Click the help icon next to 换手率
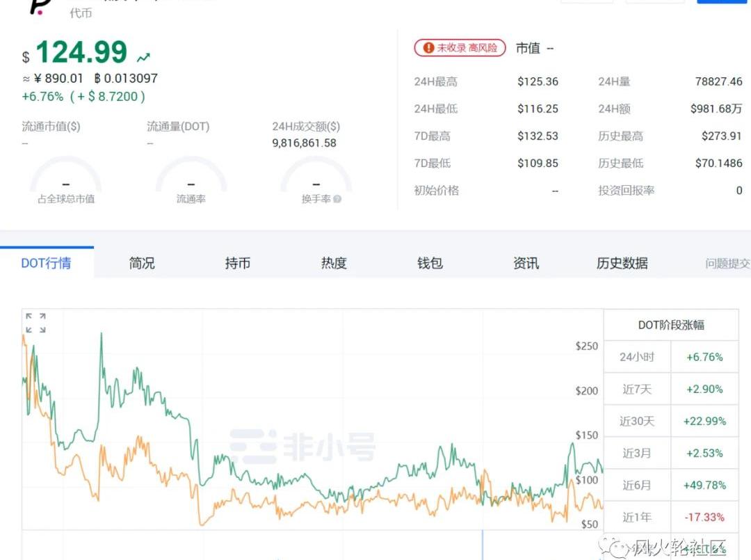This screenshot has width=751, height=560. pyautogui.click(x=337, y=199)
